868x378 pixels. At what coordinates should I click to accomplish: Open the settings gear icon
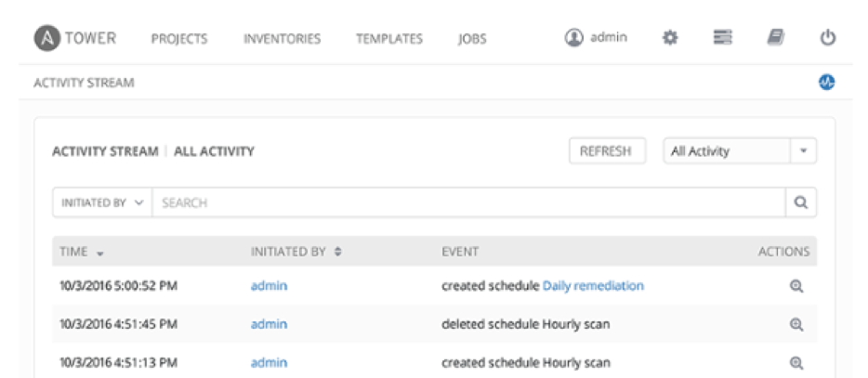[670, 38]
